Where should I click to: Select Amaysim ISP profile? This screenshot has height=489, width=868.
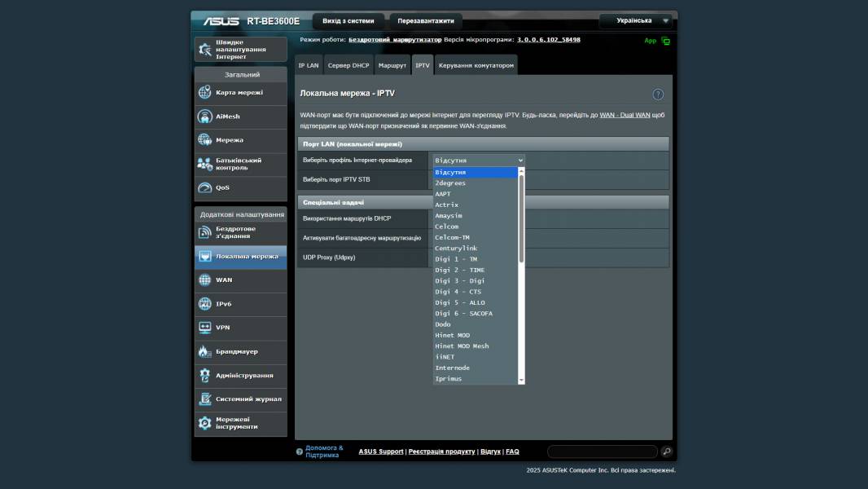pyautogui.click(x=476, y=215)
